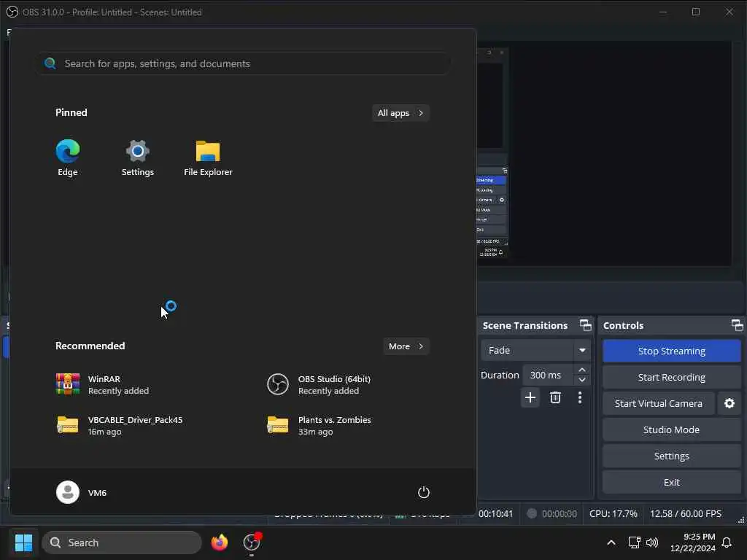
Task: Click Start Recording button
Action: click(x=672, y=377)
